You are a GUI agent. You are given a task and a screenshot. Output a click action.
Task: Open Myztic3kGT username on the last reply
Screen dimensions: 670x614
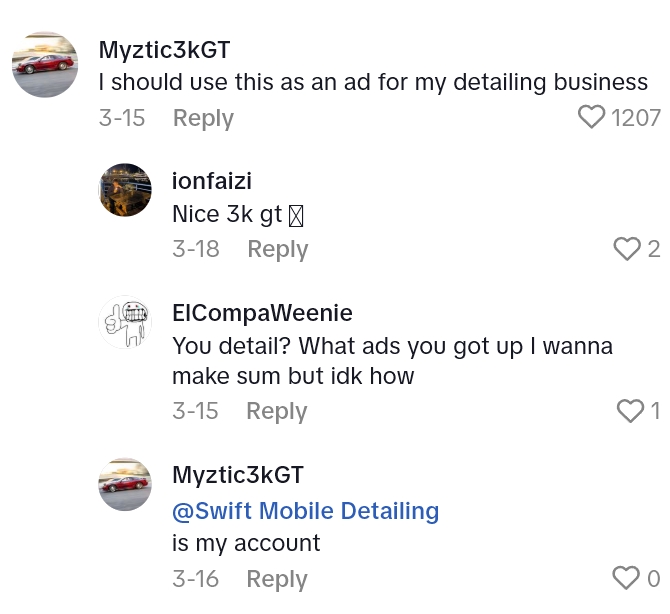pyautogui.click(x=238, y=475)
